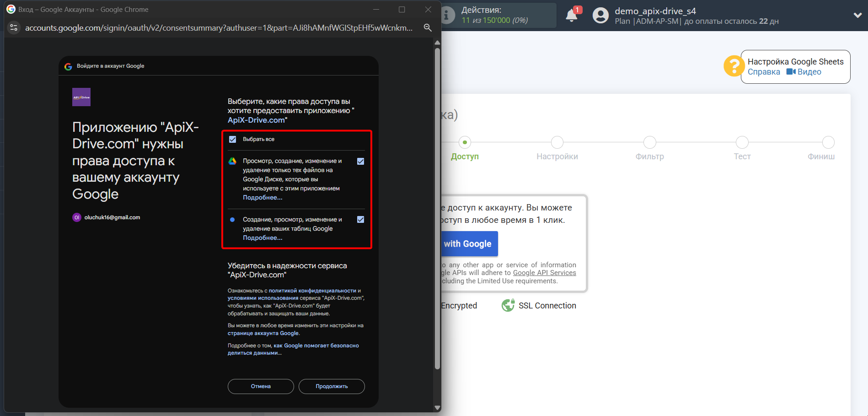Click the notification bell icon

coord(571,16)
